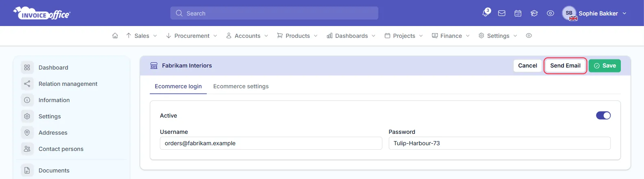Expand the Accounts menu
Viewport: 644px width, 179px height.
247,36
